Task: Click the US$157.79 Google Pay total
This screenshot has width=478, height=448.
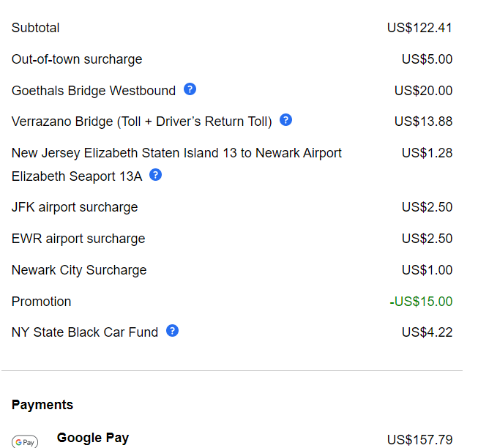Action: pos(419,440)
